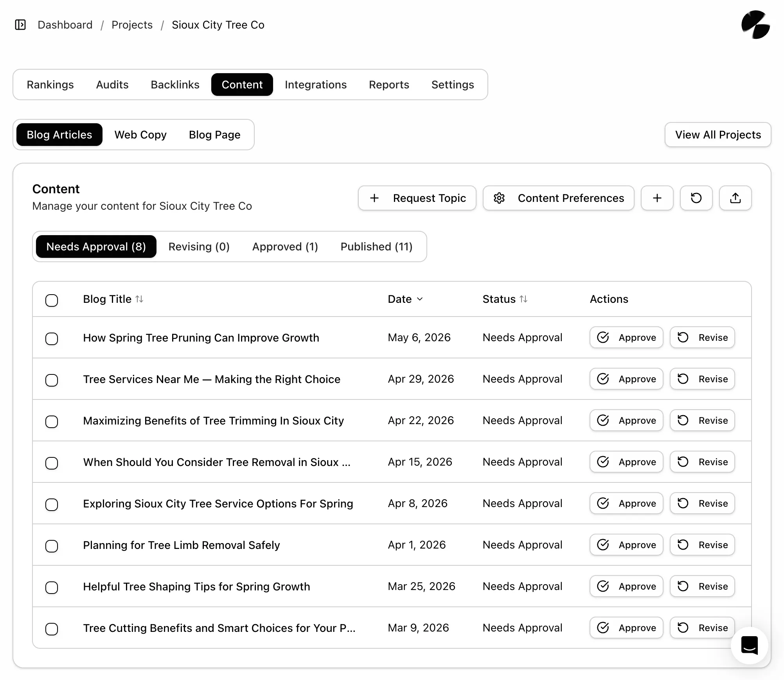Approve Maximizing Benefits of Tree Trimming article

(x=626, y=420)
